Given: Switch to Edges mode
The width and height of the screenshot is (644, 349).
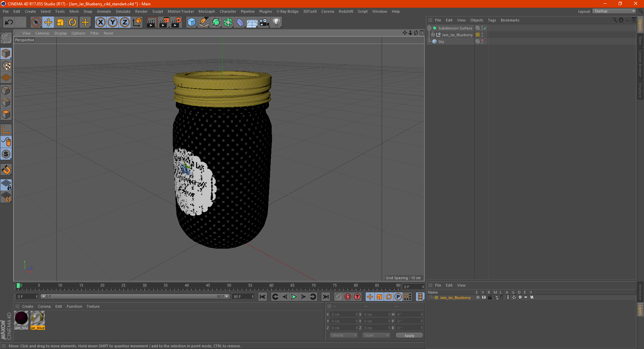Looking at the screenshot, I should [6, 102].
